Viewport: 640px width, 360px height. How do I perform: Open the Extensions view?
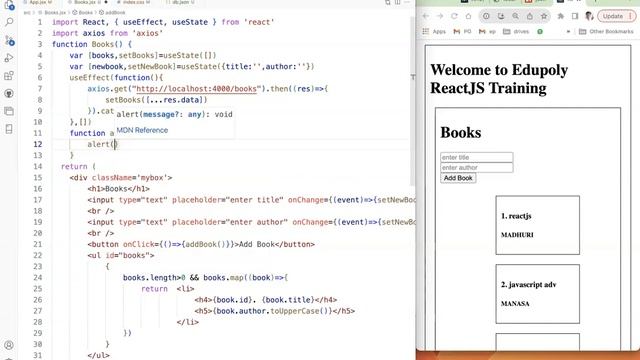[9, 76]
